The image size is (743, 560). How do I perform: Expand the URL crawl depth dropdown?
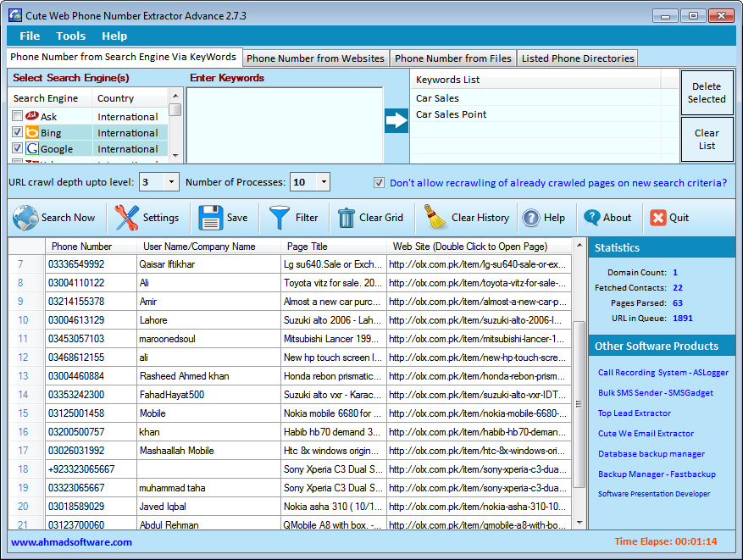[171, 182]
